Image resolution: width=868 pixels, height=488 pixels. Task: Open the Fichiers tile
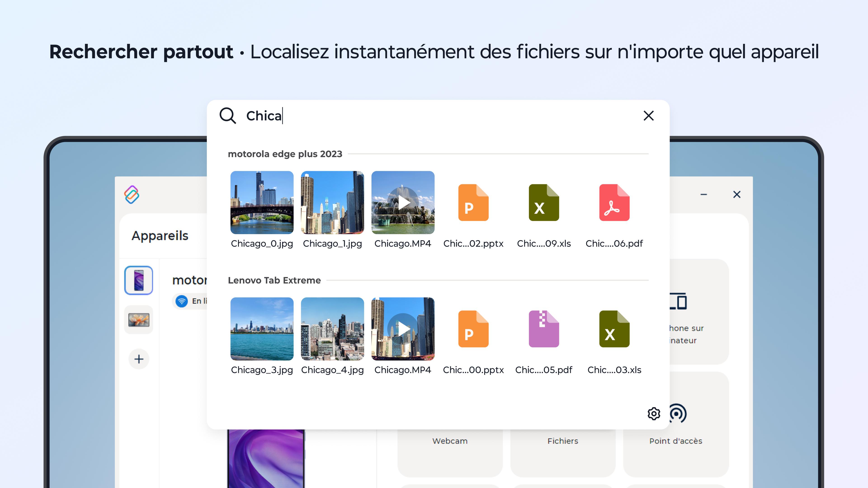(x=563, y=453)
